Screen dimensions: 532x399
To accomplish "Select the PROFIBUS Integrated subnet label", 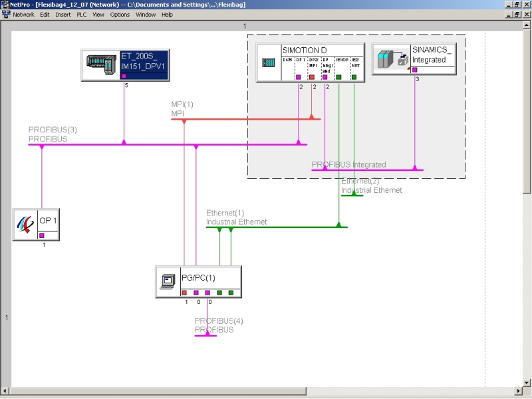I will tap(348, 164).
